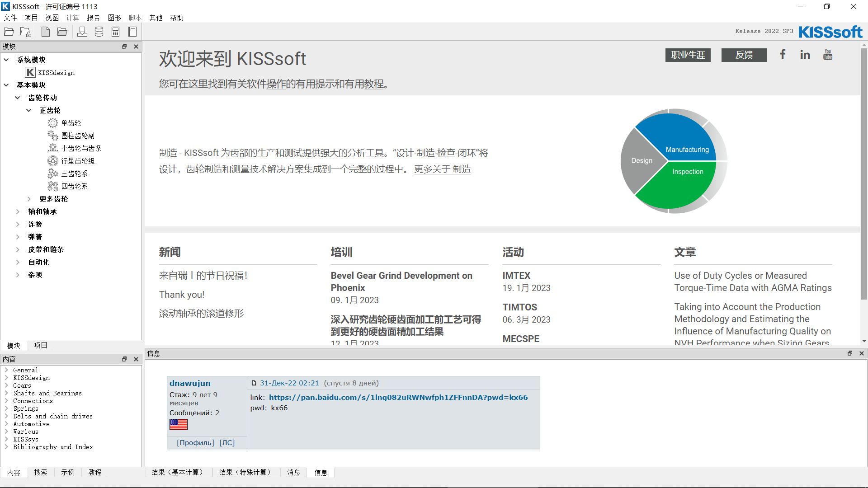Viewport: 868px width, 488px height.
Task: Open a file using the grey folder icon
Action: click(62, 32)
